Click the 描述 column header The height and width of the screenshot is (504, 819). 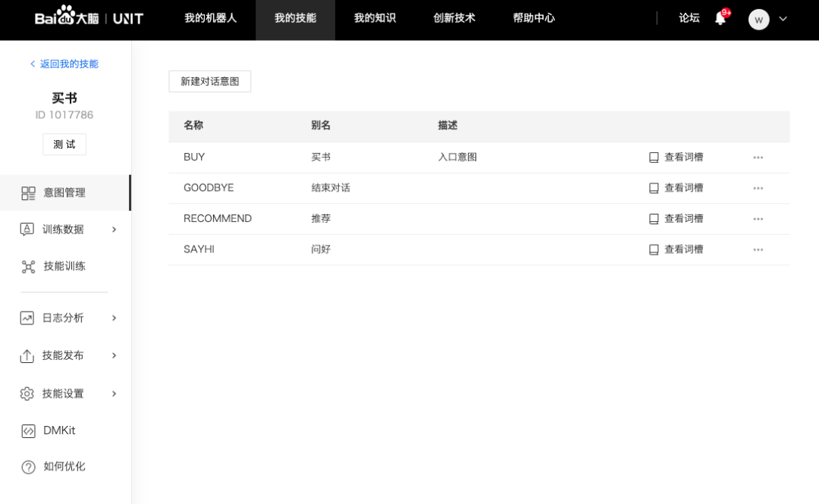click(x=447, y=125)
